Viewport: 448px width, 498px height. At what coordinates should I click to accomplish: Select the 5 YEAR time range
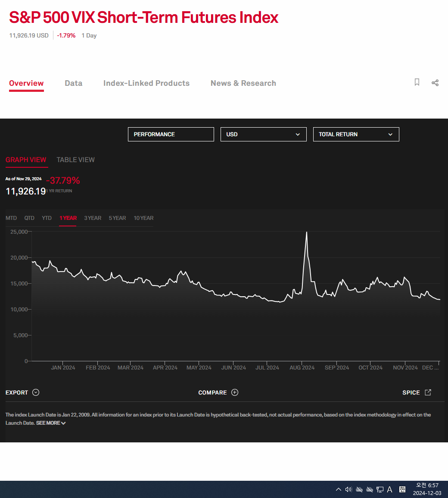118,218
